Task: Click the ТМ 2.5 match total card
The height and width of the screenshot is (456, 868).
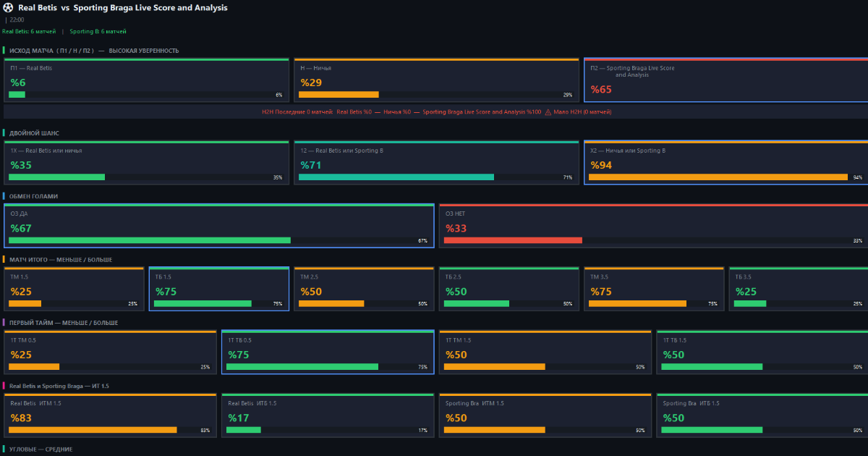Action: tap(364, 289)
